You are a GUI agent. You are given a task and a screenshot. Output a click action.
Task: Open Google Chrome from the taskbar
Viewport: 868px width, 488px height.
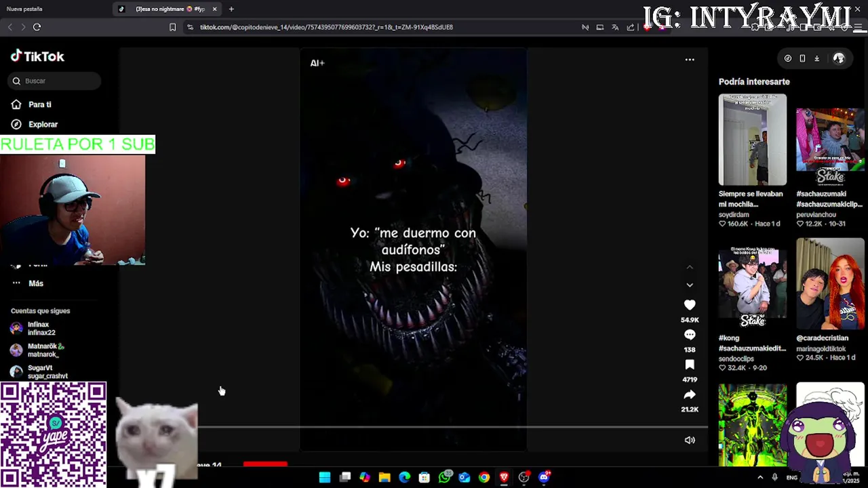(484, 477)
